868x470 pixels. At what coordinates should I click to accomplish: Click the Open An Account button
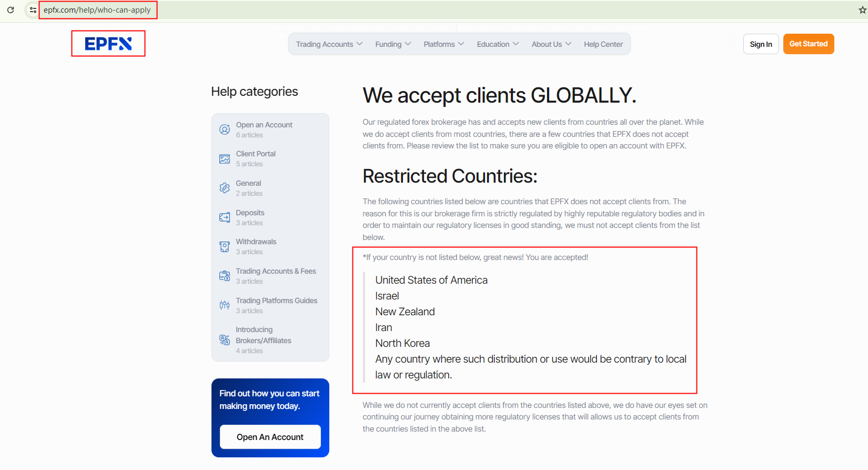click(x=270, y=437)
